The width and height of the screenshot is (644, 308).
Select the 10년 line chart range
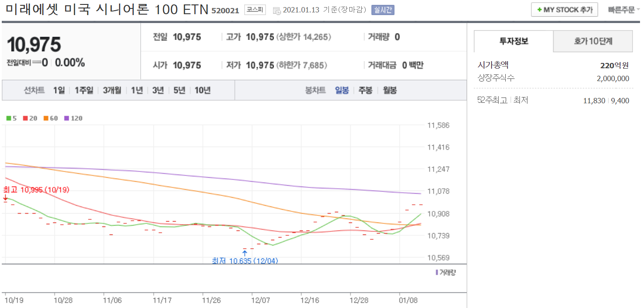(203, 90)
